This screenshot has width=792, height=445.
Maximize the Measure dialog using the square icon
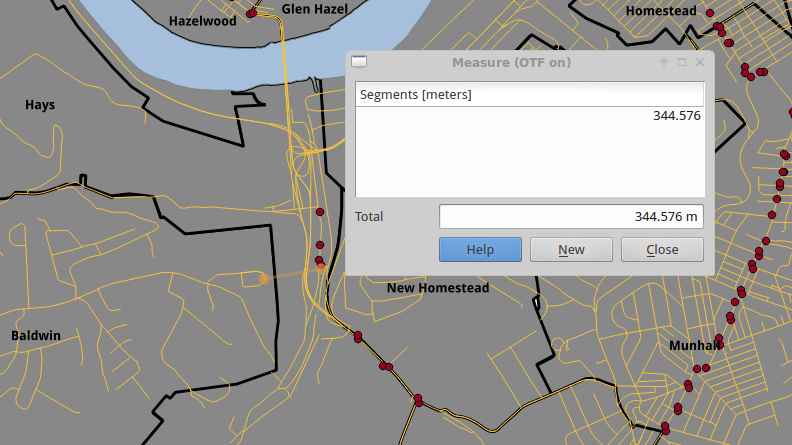point(682,62)
